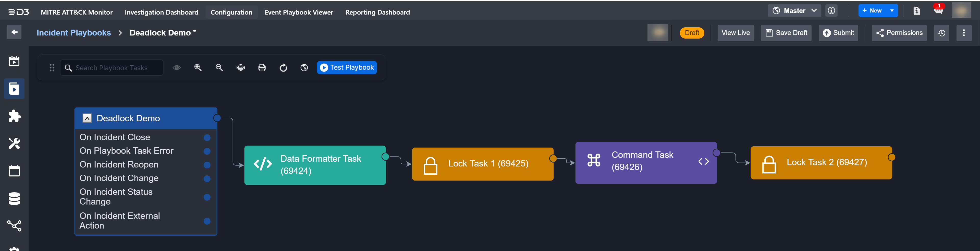Select the Lock Task 1 node
Screen dimensions: 980x251
482,164
